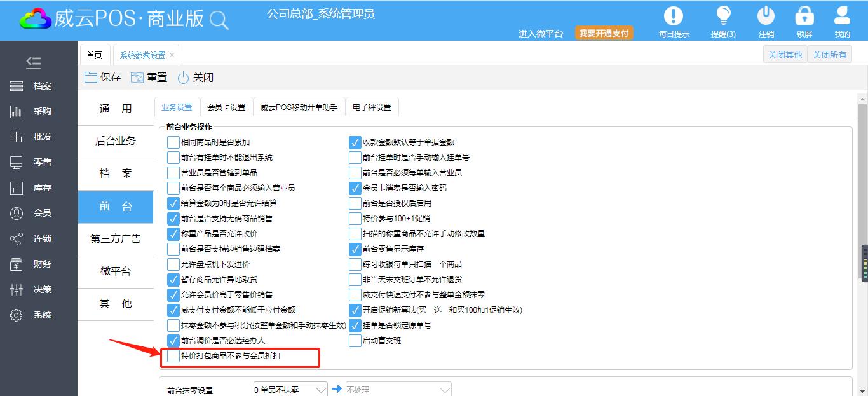Open the 我的 profile icon
Image resolution: width=868 pixels, height=396 pixels.
tap(843, 17)
